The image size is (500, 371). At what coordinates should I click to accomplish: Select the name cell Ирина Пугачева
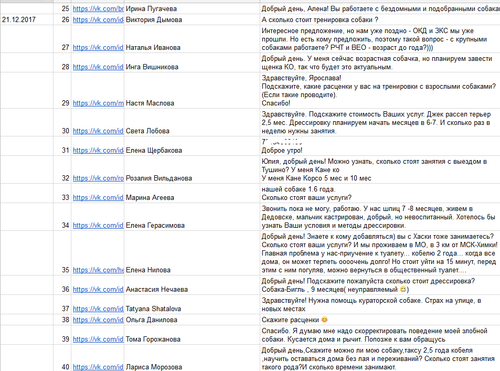coord(192,9)
